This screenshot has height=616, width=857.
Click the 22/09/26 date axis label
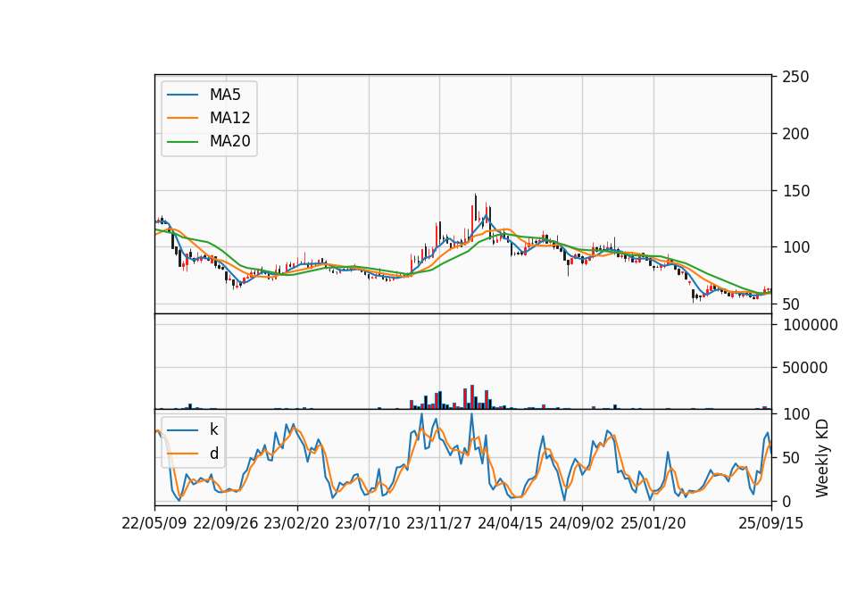coord(226,523)
